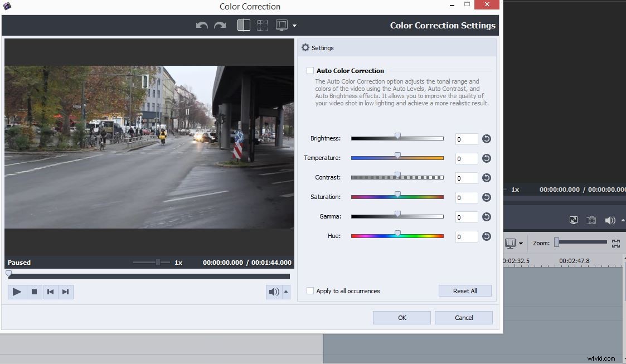Click the camera snapshot icon above the timeline
Viewport: 626px width, 364px height.
[x=590, y=220]
